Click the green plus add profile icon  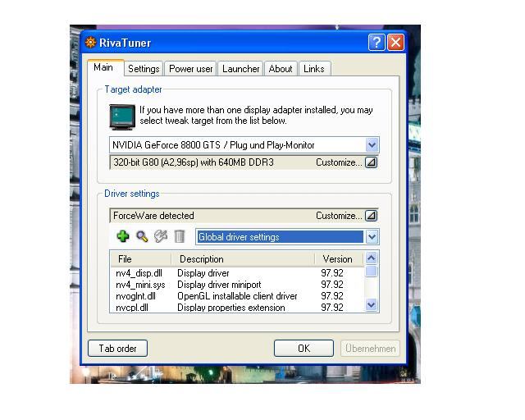click(x=123, y=236)
